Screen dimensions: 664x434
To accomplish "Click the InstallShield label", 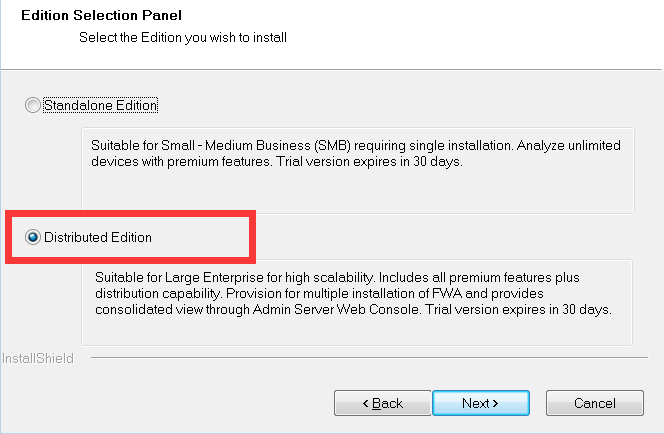I will coord(38,359).
